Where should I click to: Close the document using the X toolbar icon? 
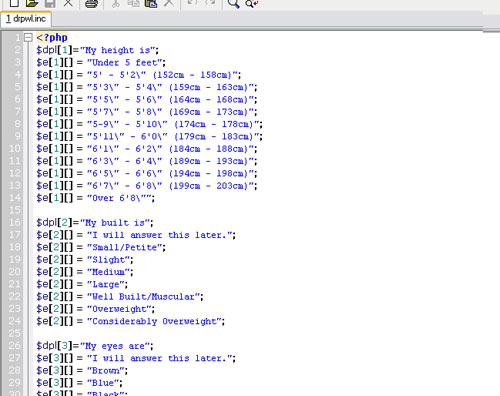pos(68,3)
